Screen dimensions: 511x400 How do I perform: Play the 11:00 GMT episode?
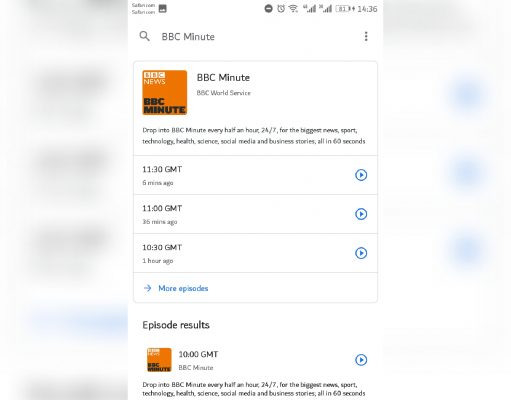[361, 214]
